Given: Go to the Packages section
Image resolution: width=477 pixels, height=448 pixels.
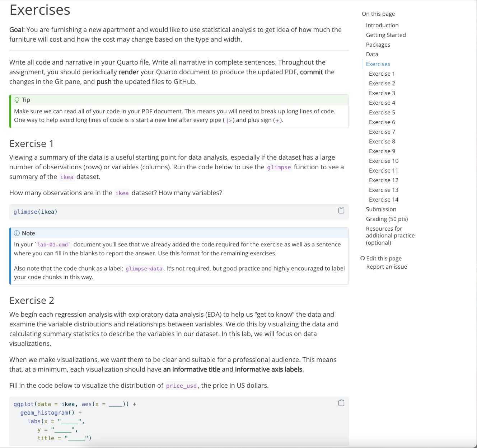Looking at the screenshot, I should tap(378, 44).
